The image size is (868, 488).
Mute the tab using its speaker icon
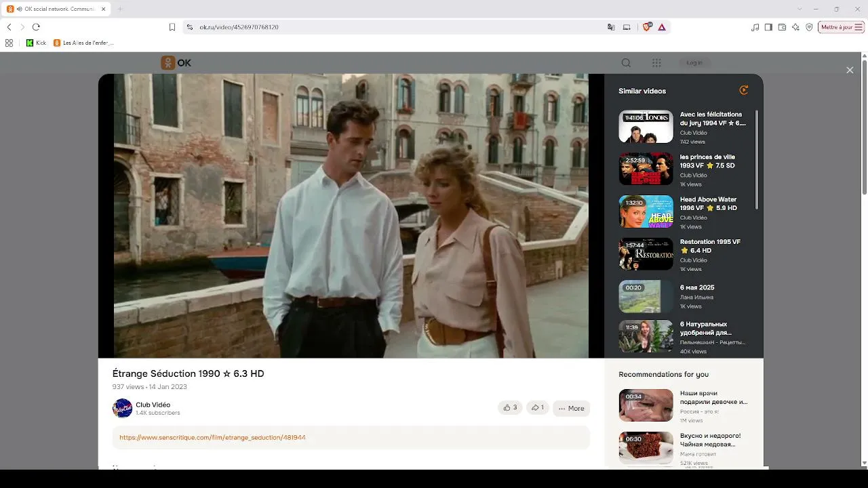(x=19, y=9)
